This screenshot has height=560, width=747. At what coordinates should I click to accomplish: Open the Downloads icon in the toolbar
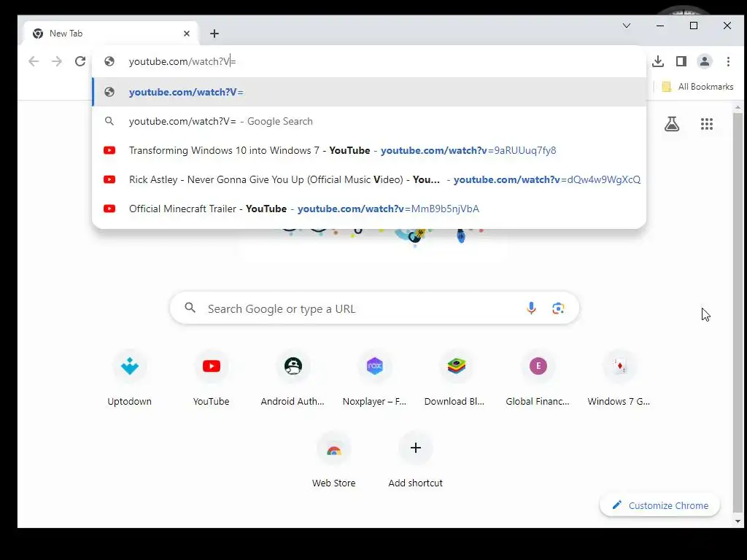(x=658, y=61)
